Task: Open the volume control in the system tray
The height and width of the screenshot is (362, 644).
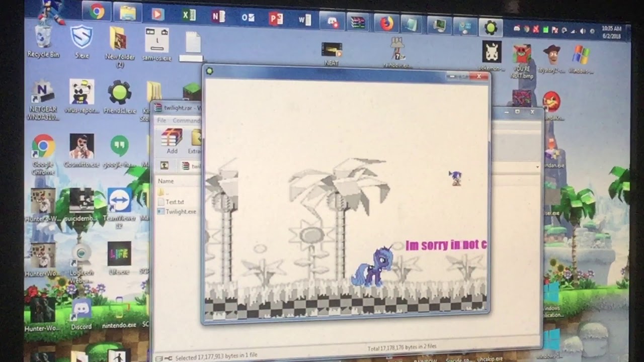Action: 583,31
